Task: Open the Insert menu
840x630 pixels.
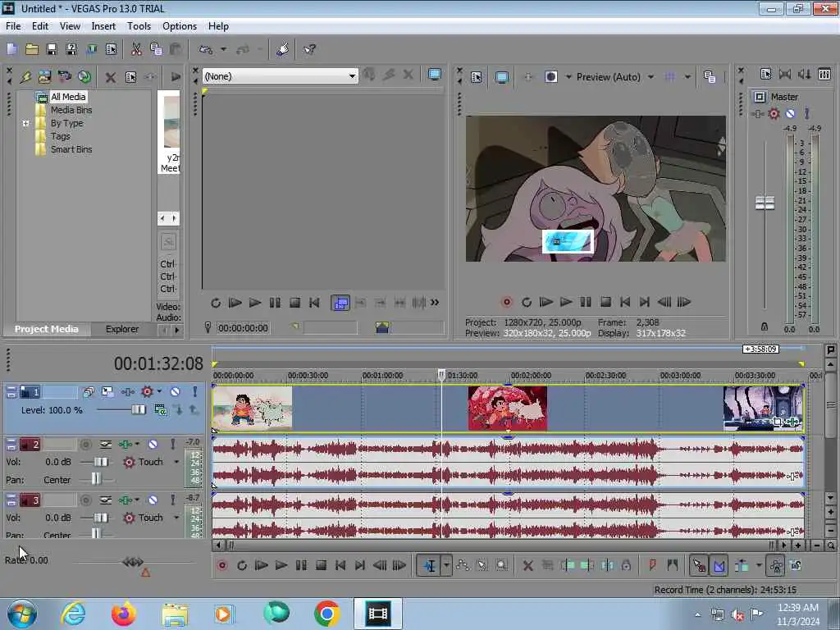Action: (103, 25)
